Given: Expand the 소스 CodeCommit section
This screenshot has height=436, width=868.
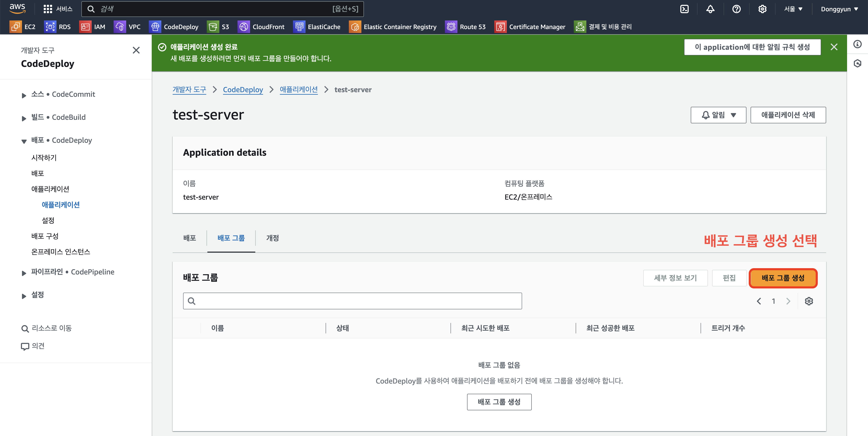Looking at the screenshot, I should tap(24, 95).
